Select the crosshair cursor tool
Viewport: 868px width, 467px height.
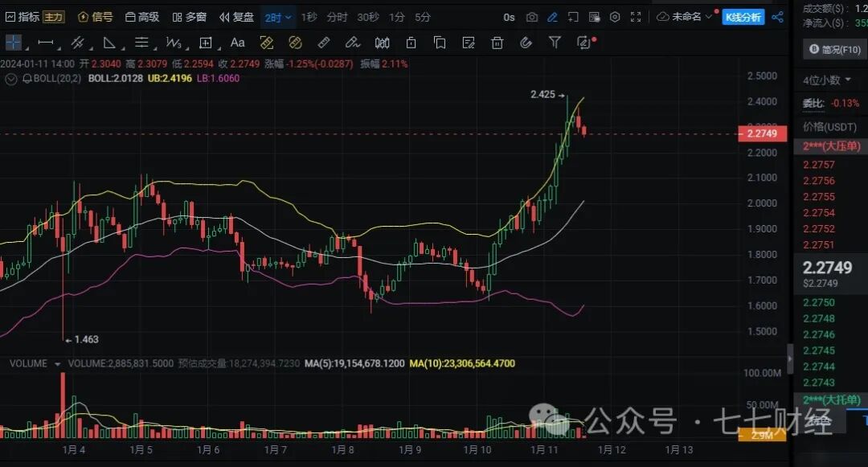(14, 42)
